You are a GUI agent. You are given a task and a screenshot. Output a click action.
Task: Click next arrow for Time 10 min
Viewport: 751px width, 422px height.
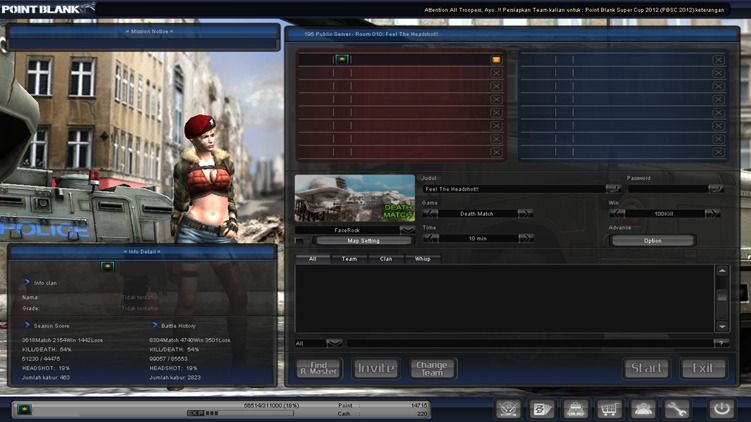coord(525,238)
